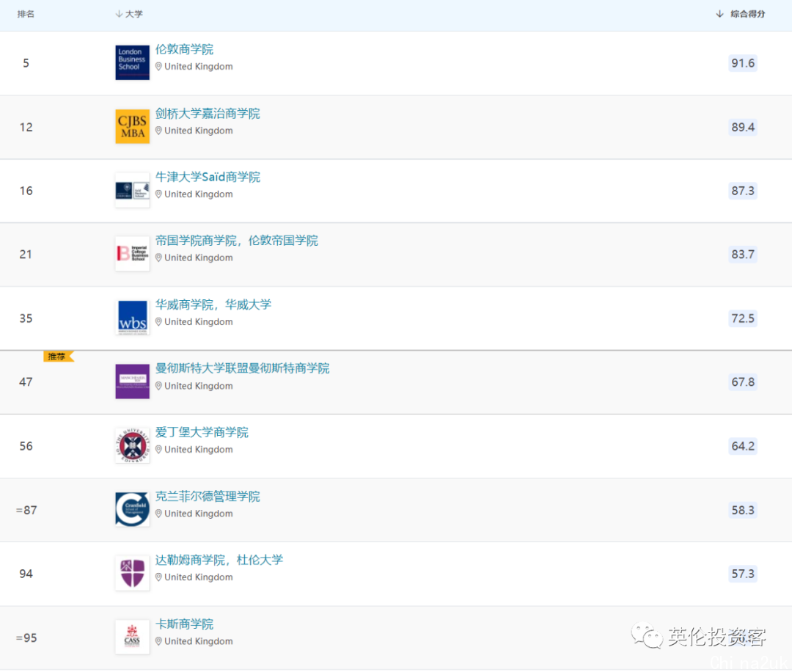
Task: Click the wbs Warwick logo
Action: click(x=132, y=318)
